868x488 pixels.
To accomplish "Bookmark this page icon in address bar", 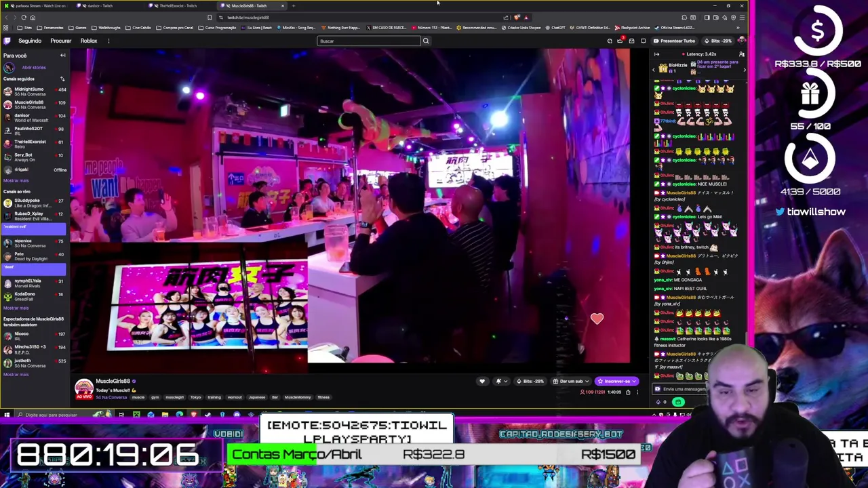I will point(210,17).
